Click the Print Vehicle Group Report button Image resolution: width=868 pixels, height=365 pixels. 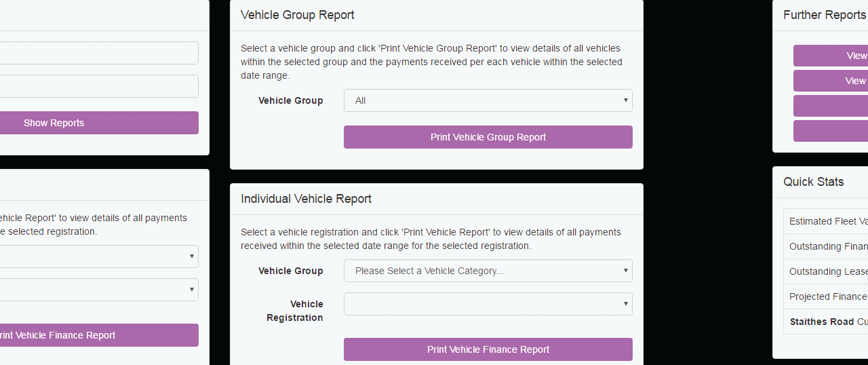tap(488, 137)
